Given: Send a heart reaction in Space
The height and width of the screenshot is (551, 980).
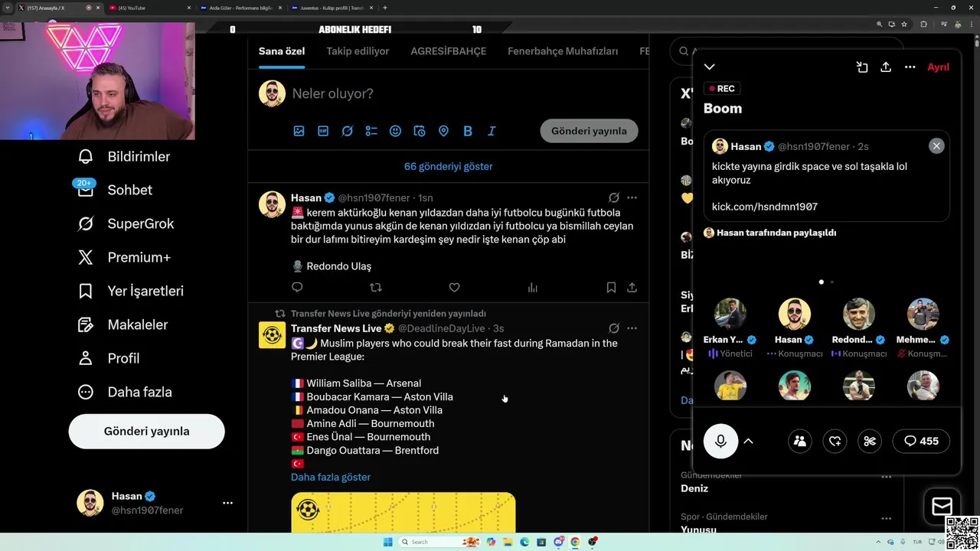Looking at the screenshot, I should [x=835, y=441].
